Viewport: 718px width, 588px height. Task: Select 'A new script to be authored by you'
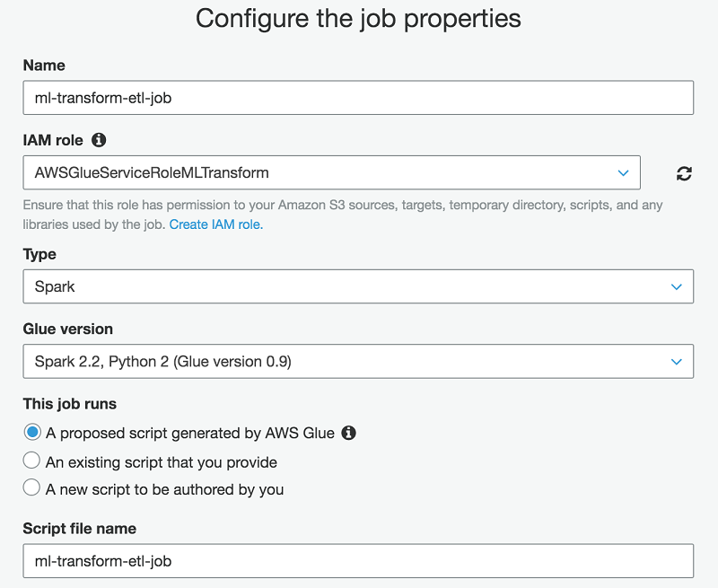[32, 488]
